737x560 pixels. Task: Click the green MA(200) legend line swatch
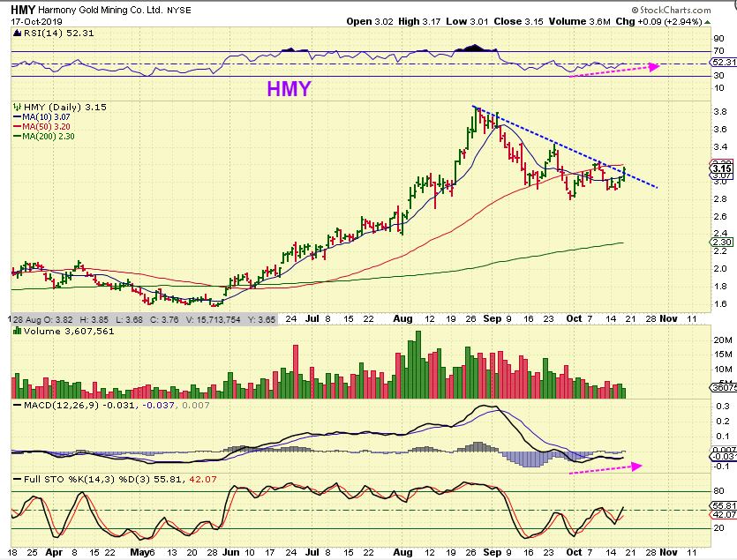(18, 136)
